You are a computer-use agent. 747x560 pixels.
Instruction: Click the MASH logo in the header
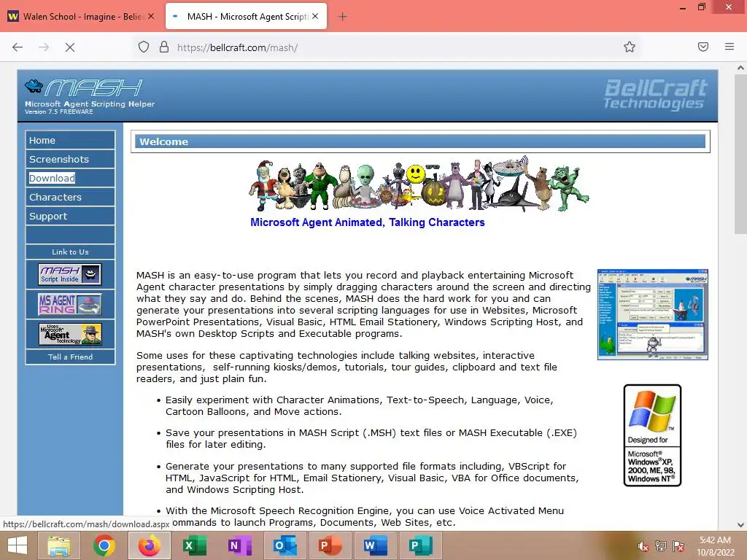pyautogui.click(x=84, y=88)
